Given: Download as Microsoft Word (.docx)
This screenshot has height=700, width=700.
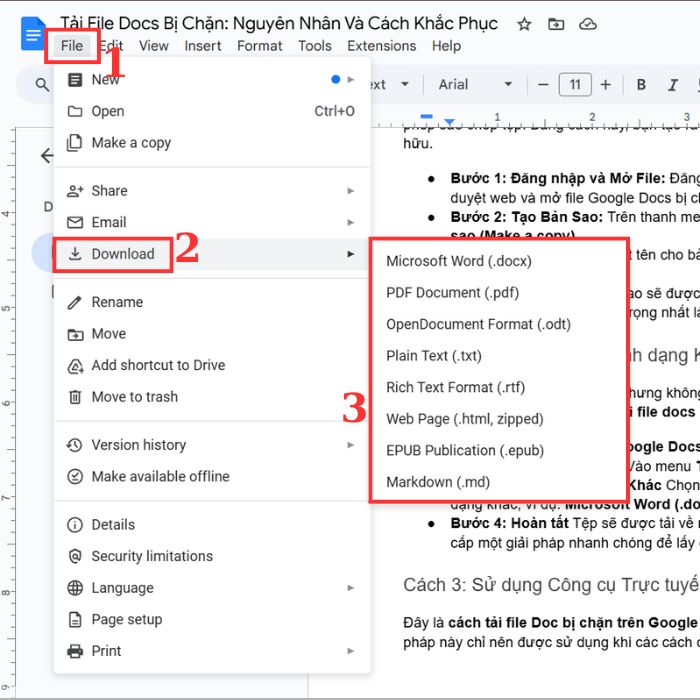Looking at the screenshot, I should pyautogui.click(x=499, y=261).
